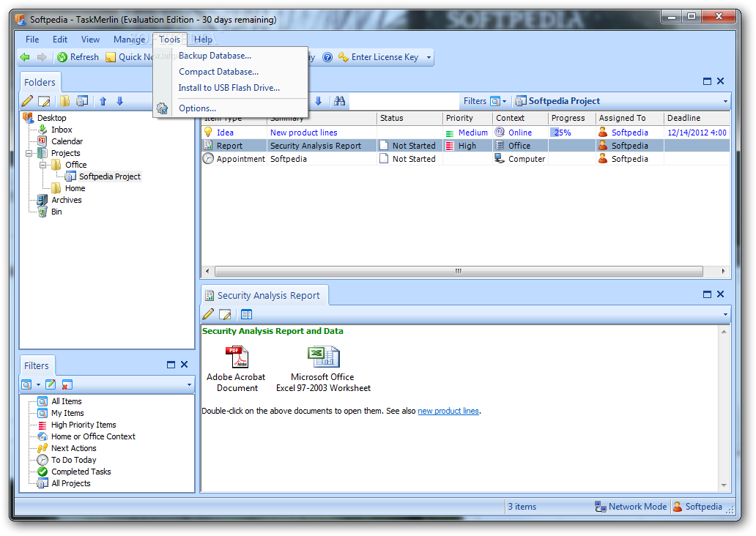Click Enter License Key
The width and height of the screenshot is (756, 536).
(x=379, y=57)
